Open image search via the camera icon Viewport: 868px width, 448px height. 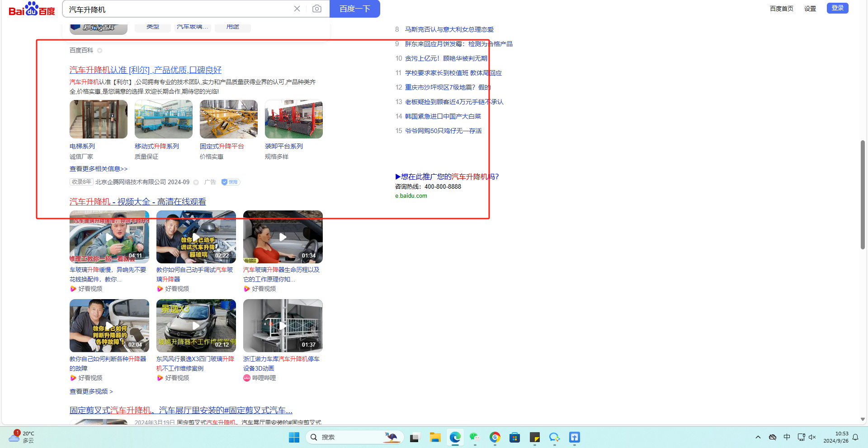317,9
